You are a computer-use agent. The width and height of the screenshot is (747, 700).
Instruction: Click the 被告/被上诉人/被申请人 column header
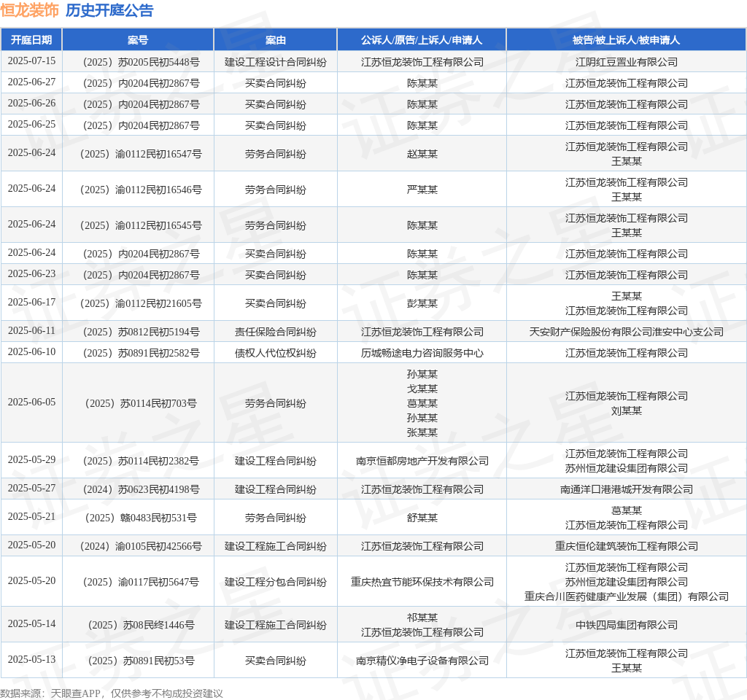pyautogui.click(x=626, y=40)
